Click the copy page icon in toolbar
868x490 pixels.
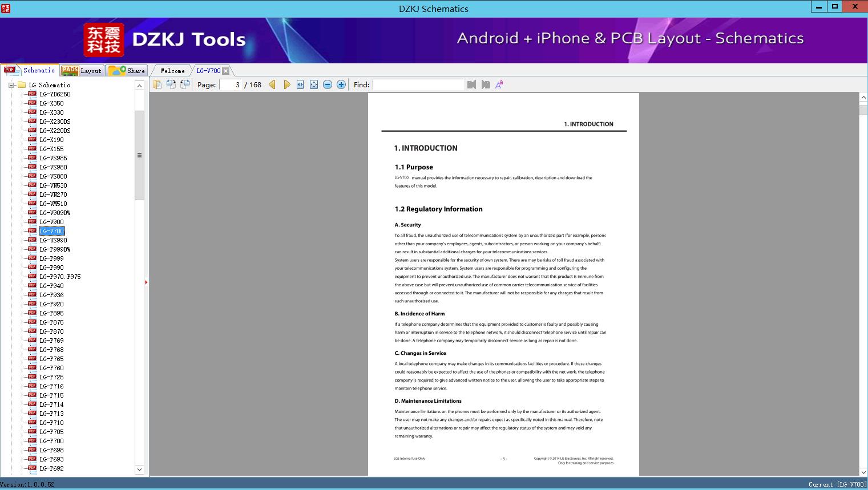click(157, 84)
